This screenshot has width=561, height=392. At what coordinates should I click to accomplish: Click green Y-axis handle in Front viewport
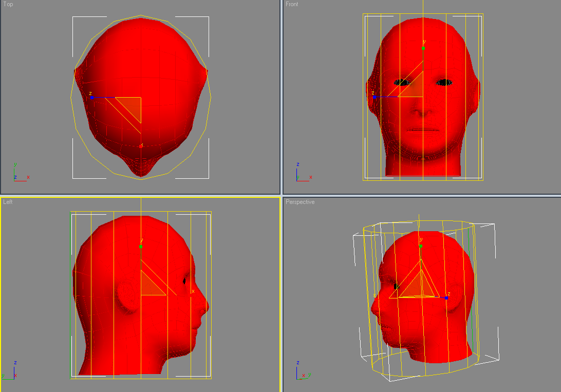coord(423,48)
